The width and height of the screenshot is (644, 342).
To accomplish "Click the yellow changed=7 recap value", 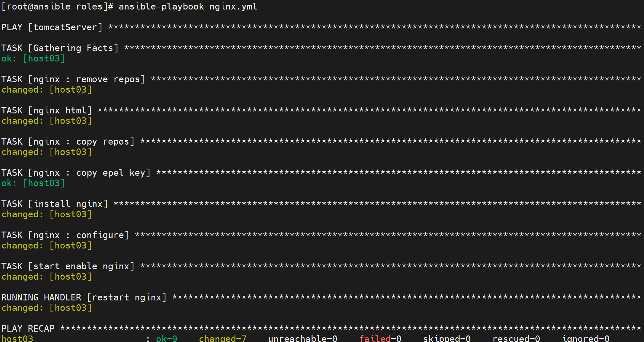I will tap(223, 338).
